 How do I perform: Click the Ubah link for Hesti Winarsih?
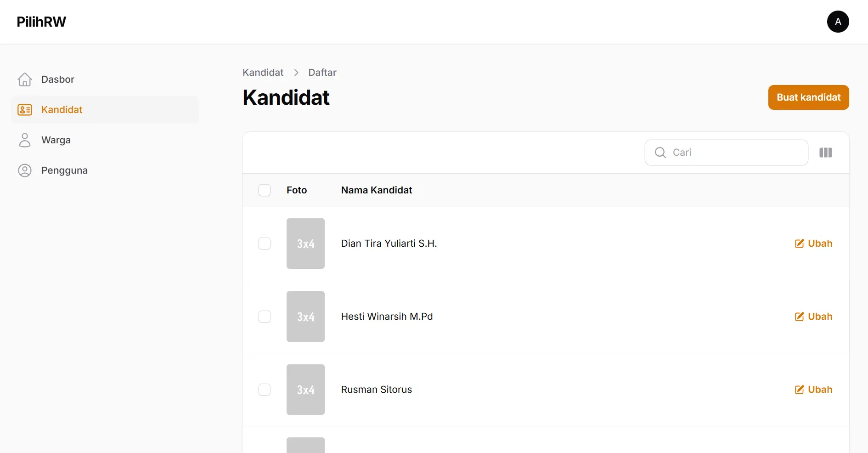point(820,317)
